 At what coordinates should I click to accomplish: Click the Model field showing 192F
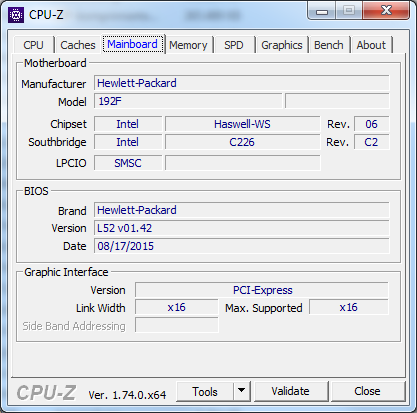[188, 101]
